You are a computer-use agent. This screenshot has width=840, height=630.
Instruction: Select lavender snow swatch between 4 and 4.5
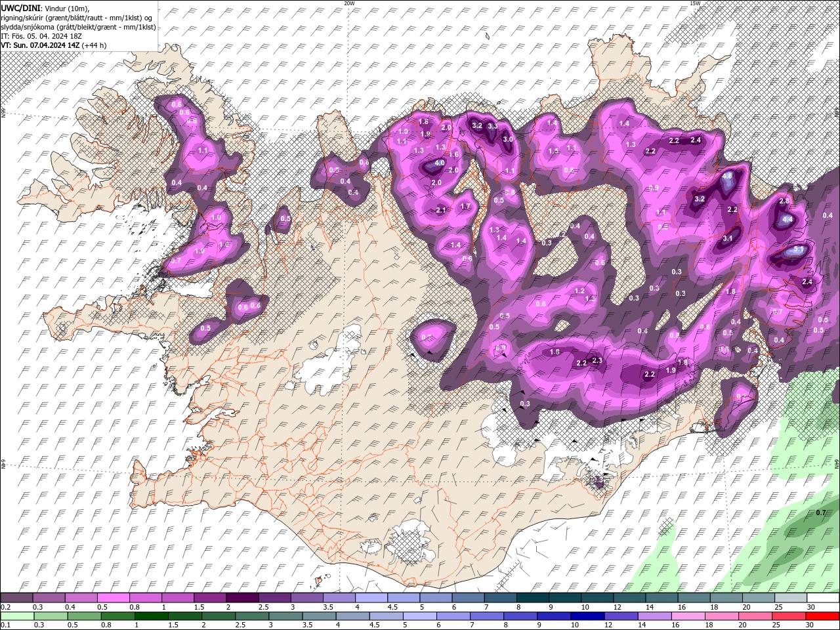pyautogui.click(x=371, y=598)
